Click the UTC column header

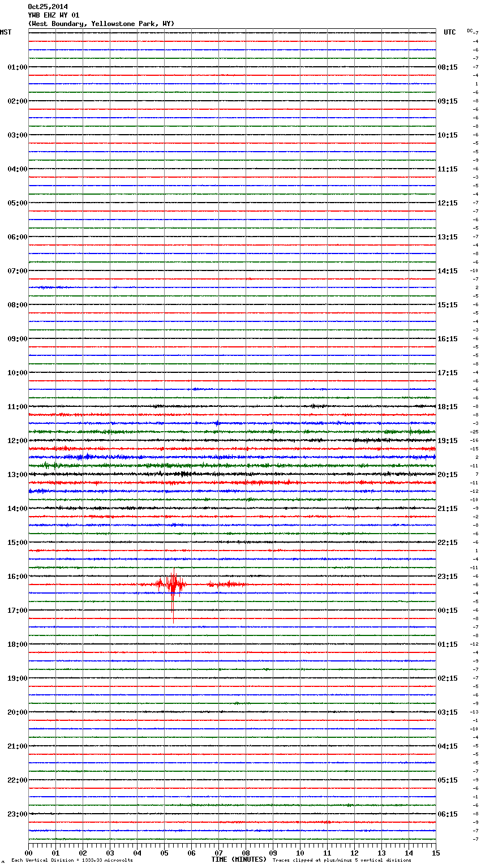(450, 32)
